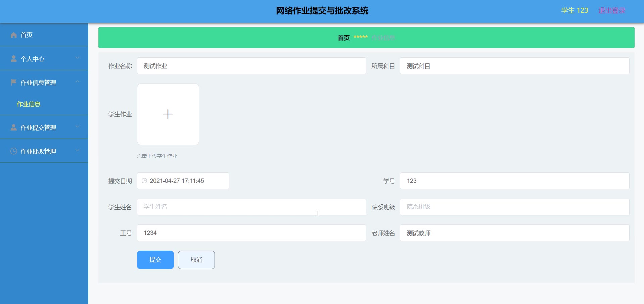644x304 pixels.
Task: Click the 工号 field label
Action: click(126, 233)
